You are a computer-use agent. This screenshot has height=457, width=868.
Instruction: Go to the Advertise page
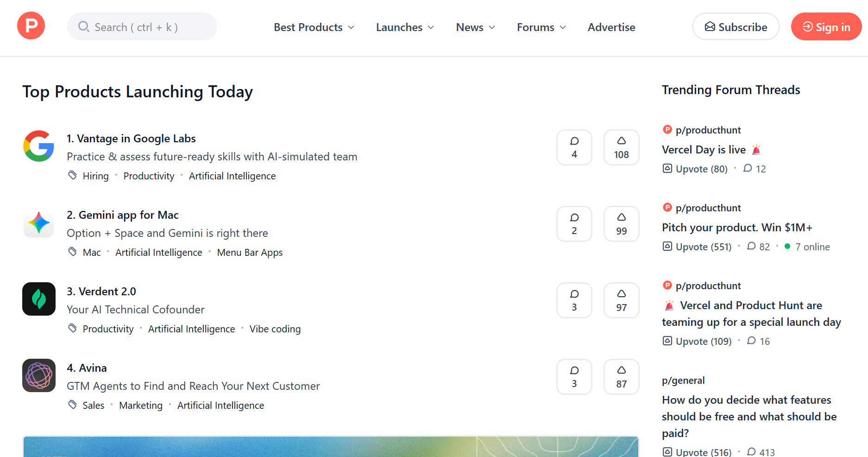tap(611, 27)
